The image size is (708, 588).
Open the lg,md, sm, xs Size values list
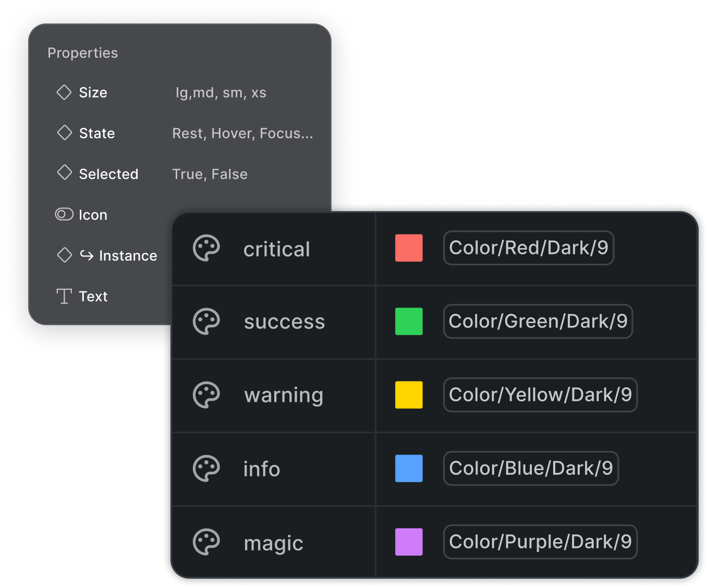tap(221, 92)
